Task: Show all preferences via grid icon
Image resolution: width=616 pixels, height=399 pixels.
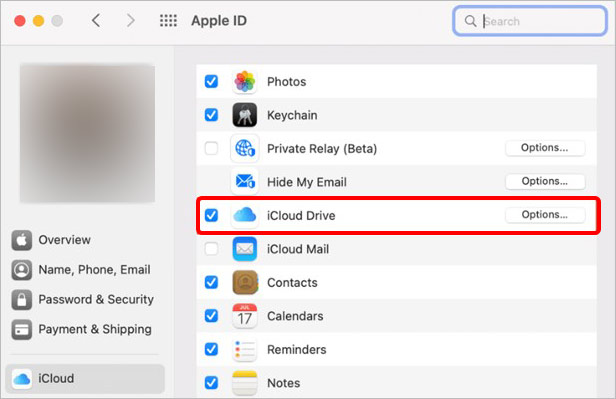Action: click(x=168, y=20)
